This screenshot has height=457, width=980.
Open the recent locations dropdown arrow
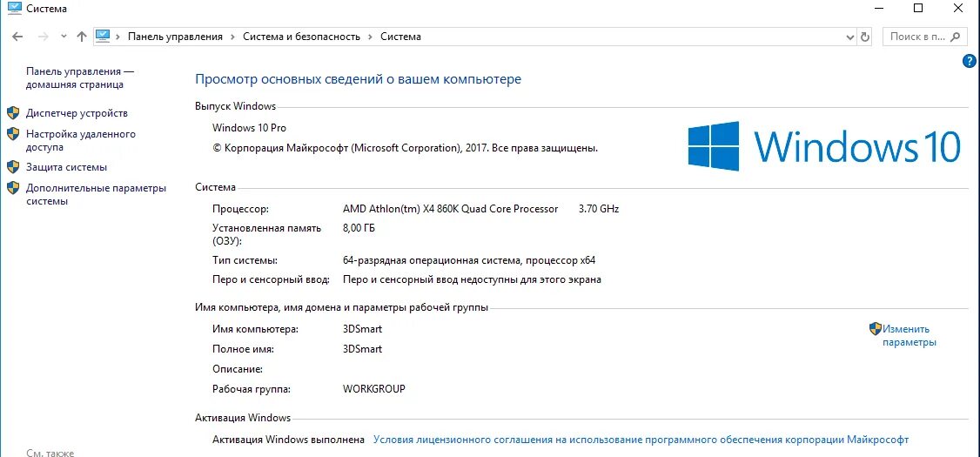click(x=64, y=37)
